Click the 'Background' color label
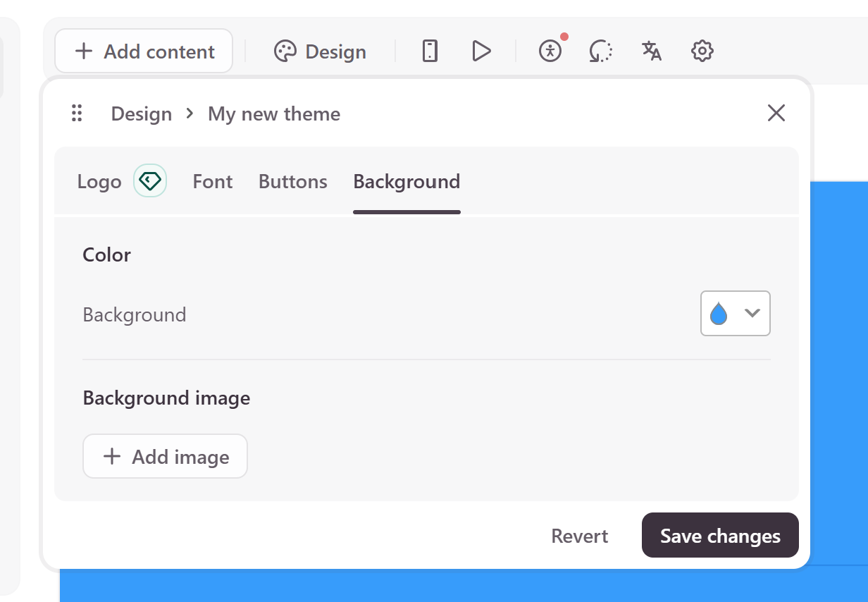Viewport: 868px width, 602px height. [x=135, y=314]
